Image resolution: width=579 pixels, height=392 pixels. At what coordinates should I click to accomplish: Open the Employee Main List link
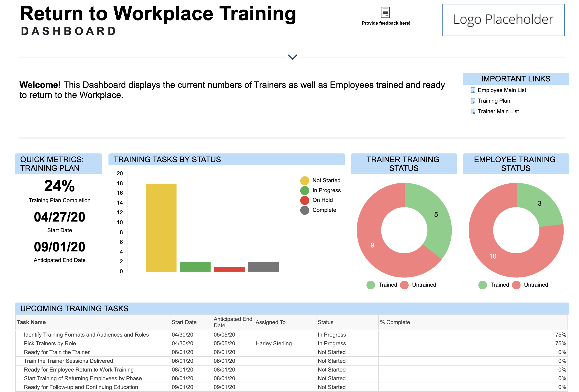pos(502,90)
